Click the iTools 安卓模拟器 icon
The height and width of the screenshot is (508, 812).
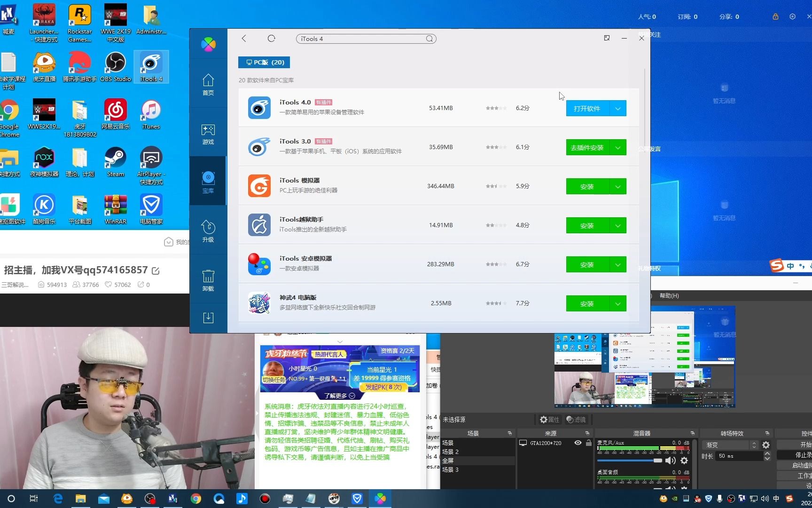click(259, 264)
